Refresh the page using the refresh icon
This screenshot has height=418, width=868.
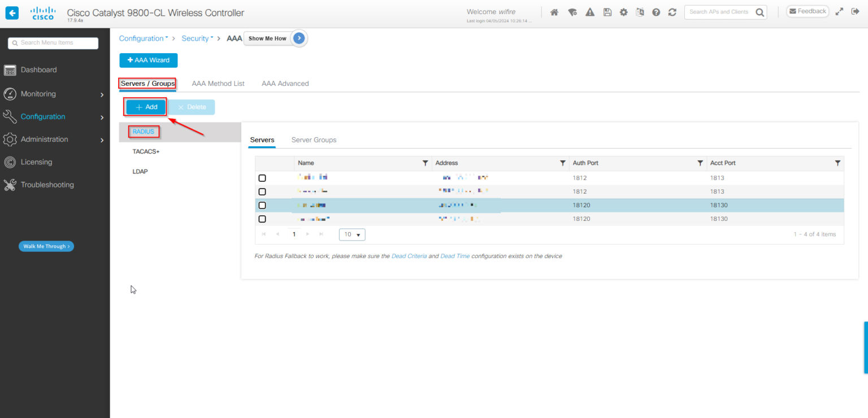pyautogui.click(x=672, y=11)
